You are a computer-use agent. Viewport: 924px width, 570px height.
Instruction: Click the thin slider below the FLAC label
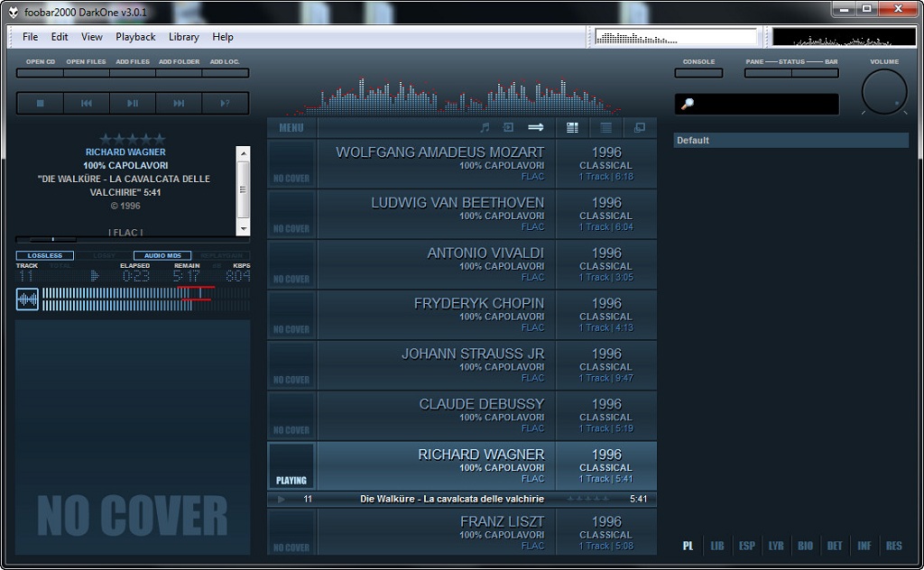[133, 240]
